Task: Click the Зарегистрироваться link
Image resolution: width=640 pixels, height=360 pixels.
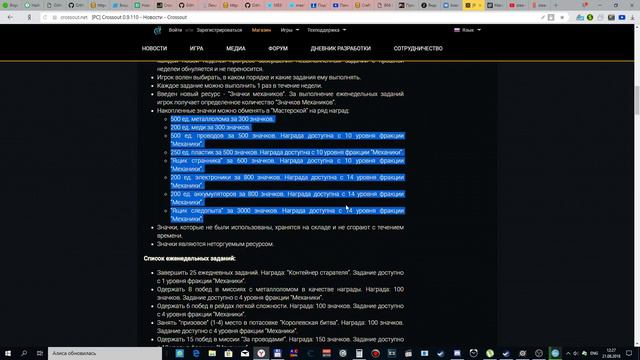Action: 219,30
